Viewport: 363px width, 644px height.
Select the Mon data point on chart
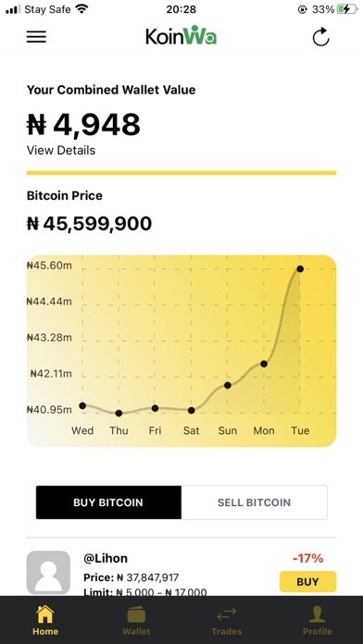pos(264,364)
